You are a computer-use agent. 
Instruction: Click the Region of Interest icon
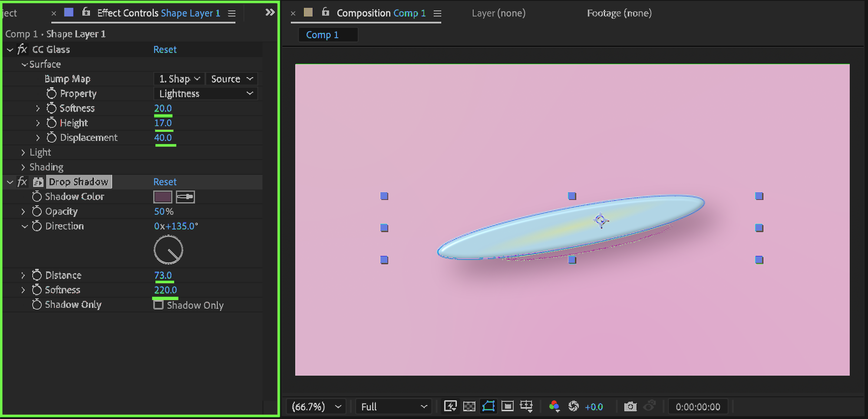pos(507,406)
